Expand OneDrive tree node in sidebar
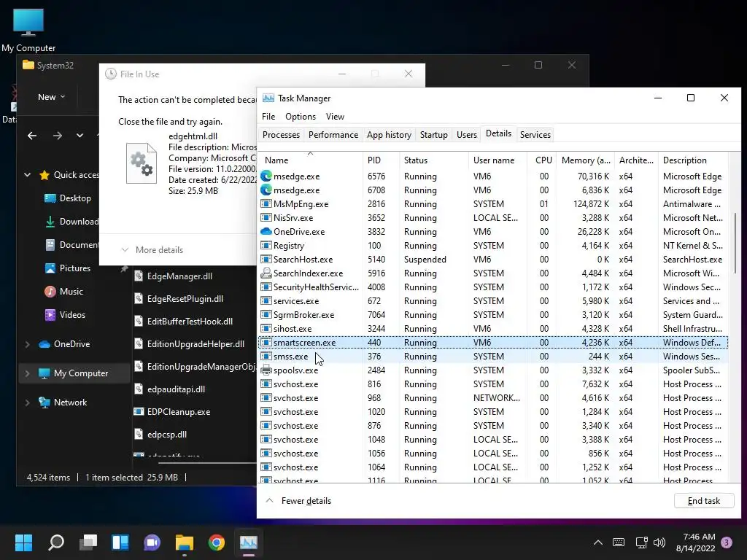The image size is (747, 560). point(27,344)
